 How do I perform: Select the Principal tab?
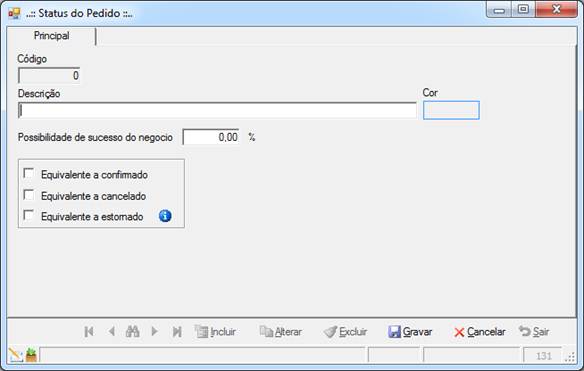[x=51, y=36]
